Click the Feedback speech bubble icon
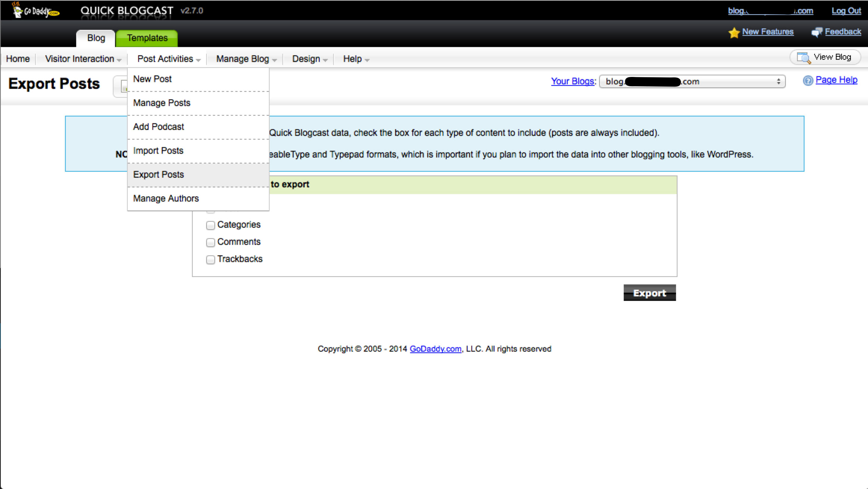This screenshot has width=868, height=489. (x=817, y=32)
